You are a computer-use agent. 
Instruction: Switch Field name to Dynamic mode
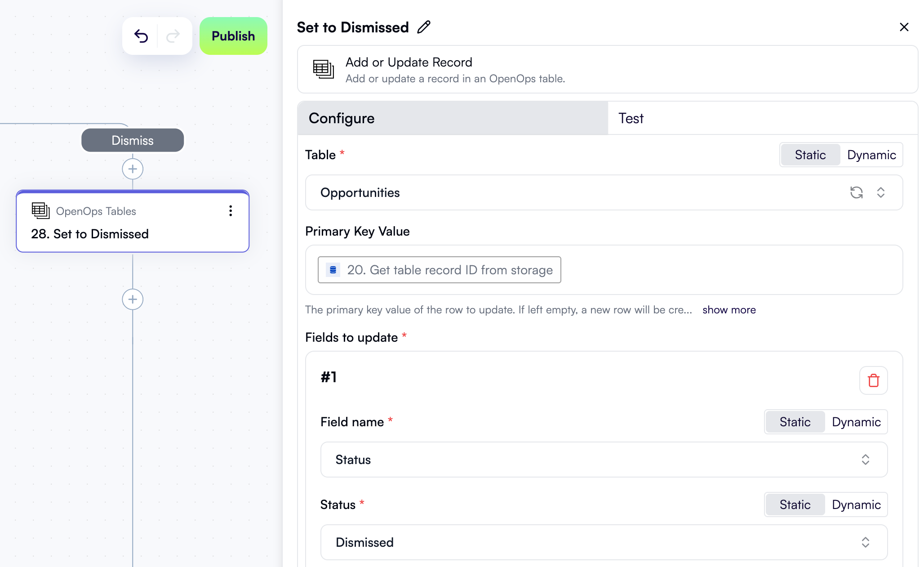tap(856, 422)
